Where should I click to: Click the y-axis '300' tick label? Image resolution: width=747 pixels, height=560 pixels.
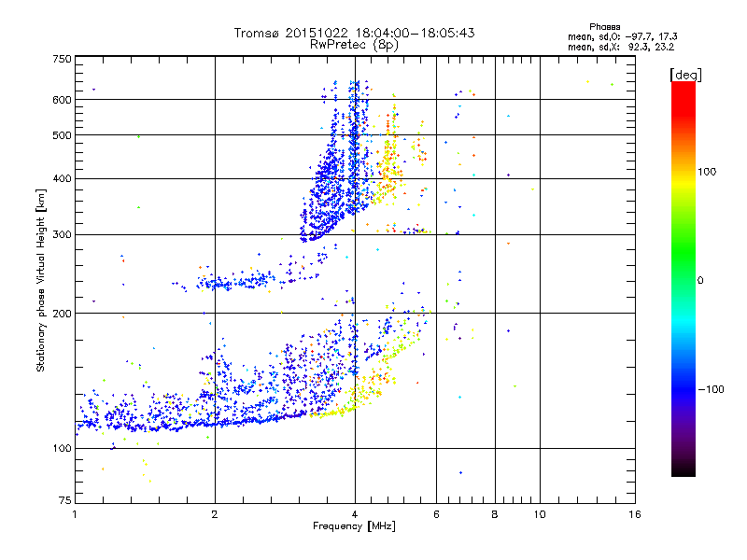click(x=62, y=235)
